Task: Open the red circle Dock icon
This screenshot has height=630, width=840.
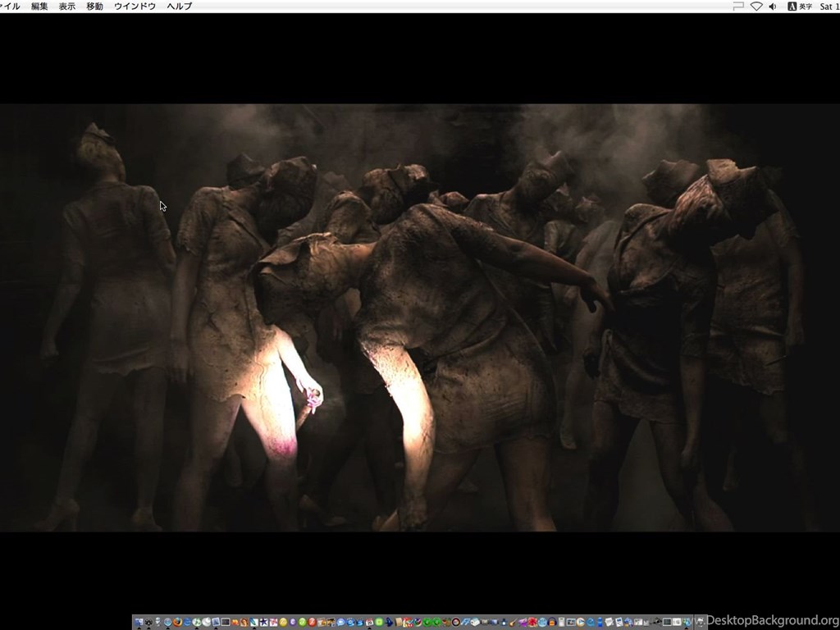Action: [312, 622]
